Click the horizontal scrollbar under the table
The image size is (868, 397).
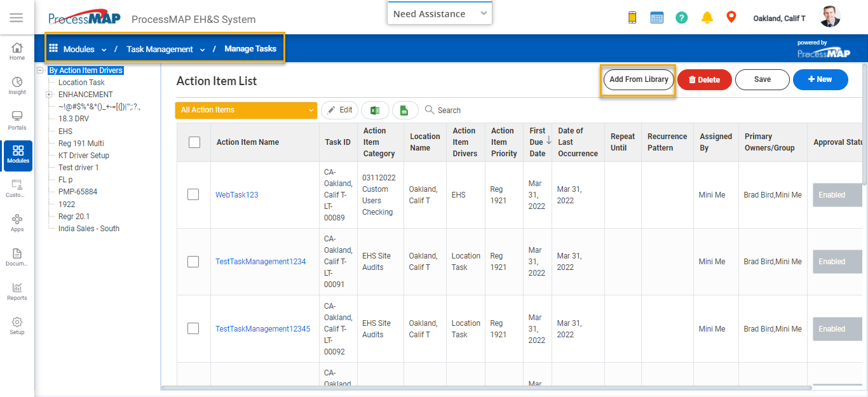[487, 387]
